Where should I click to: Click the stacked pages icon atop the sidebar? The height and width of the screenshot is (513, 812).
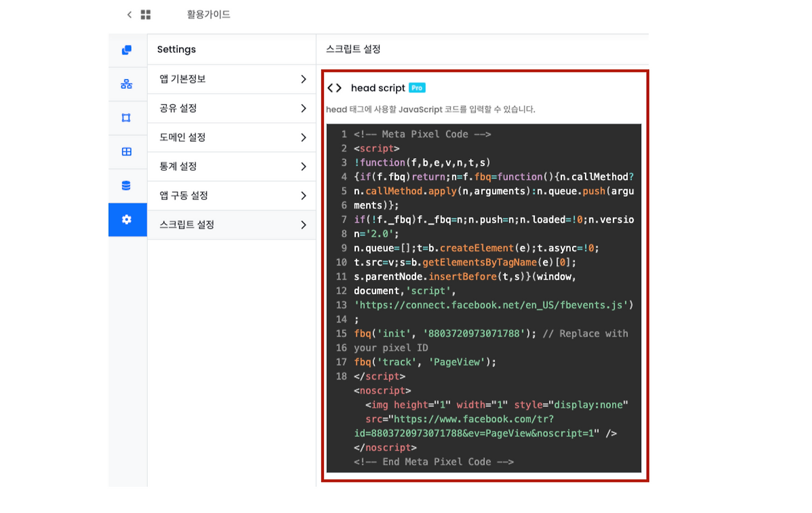tap(128, 49)
